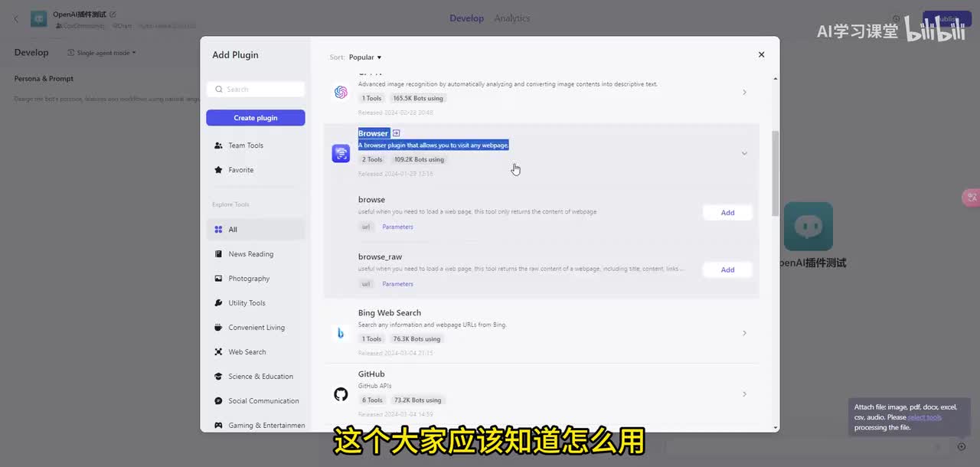Click the GitHub plugin title
Screen dimensions: 980x467
(x=371, y=374)
